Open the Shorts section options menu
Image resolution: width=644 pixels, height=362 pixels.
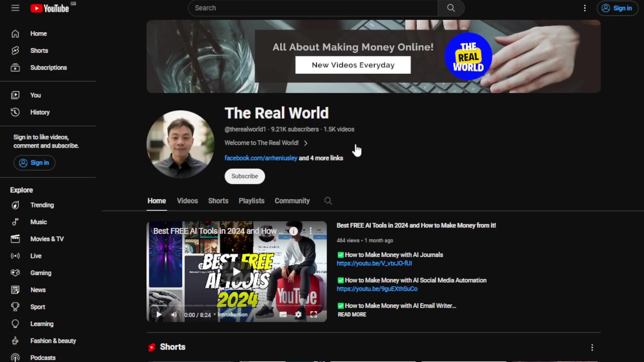[592, 347]
